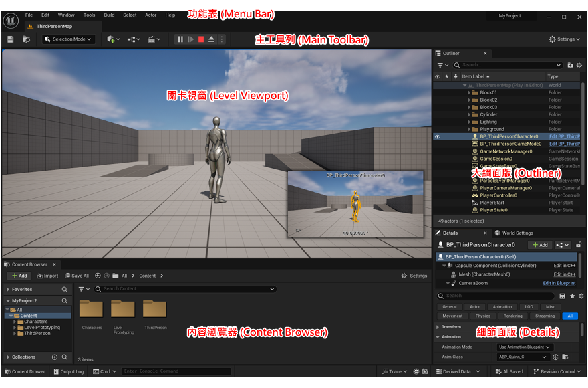Click Edit in C++ for Mesh component
This screenshot has width=588, height=388.
(565, 274)
